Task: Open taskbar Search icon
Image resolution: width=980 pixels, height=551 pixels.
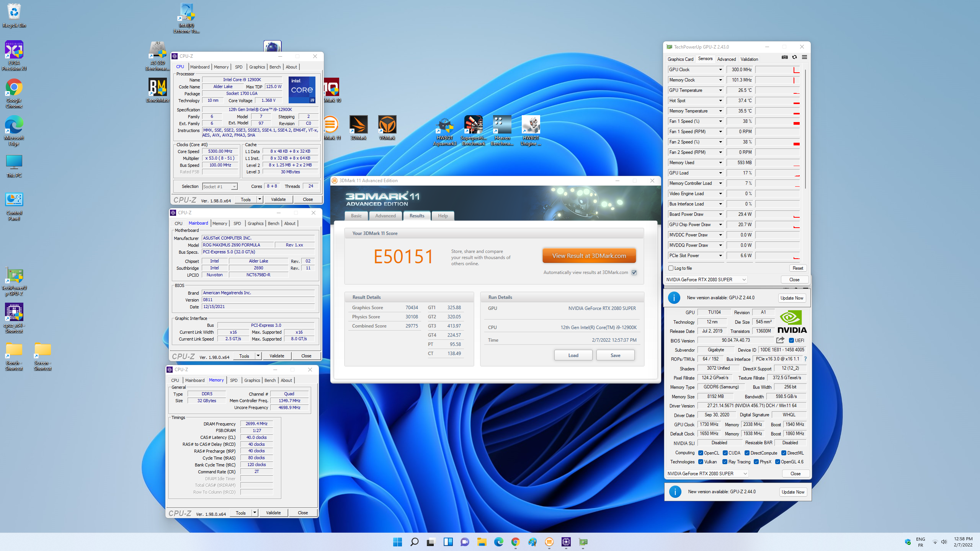Action: pyautogui.click(x=414, y=542)
